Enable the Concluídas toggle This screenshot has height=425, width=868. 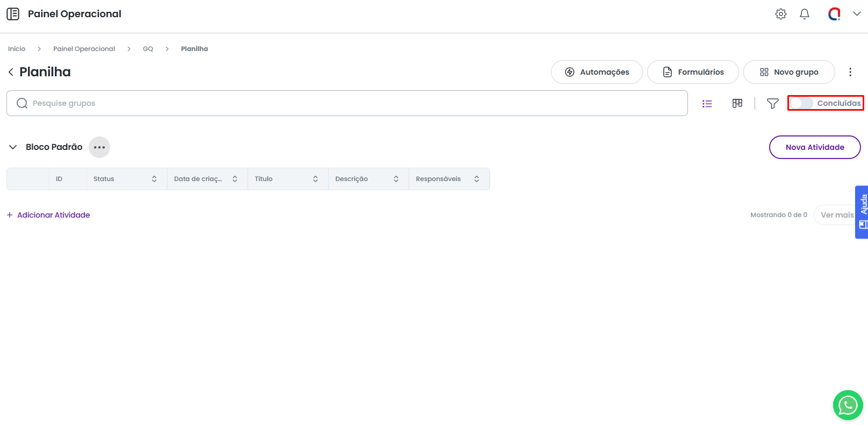tap(801, 103)
